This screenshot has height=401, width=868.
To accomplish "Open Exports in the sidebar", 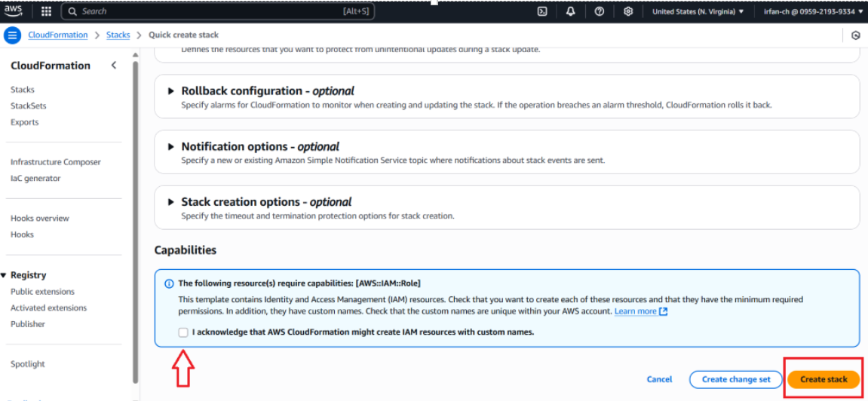I will [x=24, y=122].
